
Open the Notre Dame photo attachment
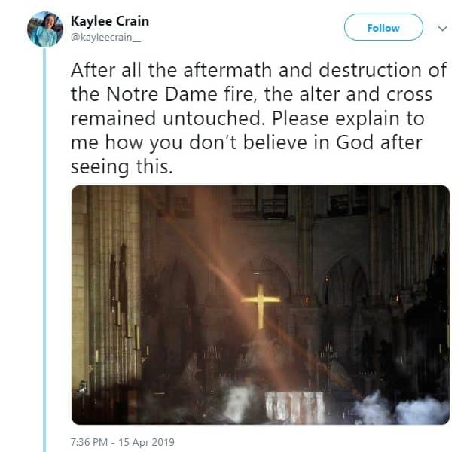[x=261, y=305]
